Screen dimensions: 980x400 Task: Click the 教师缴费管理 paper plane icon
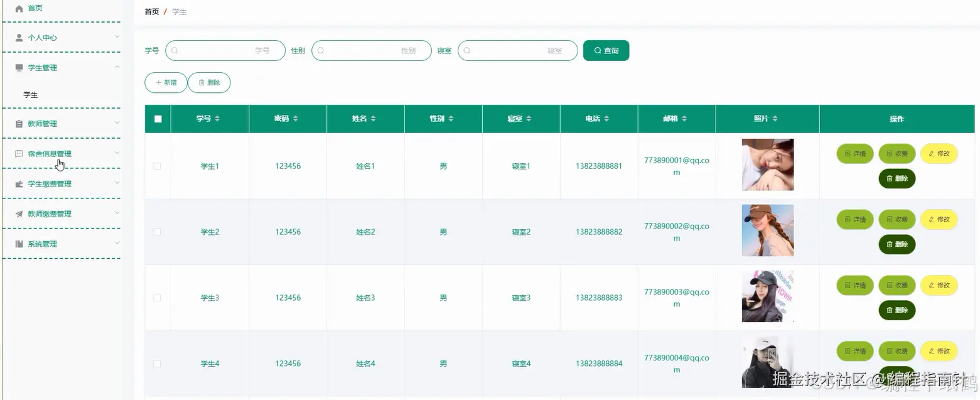coord(19,214)
